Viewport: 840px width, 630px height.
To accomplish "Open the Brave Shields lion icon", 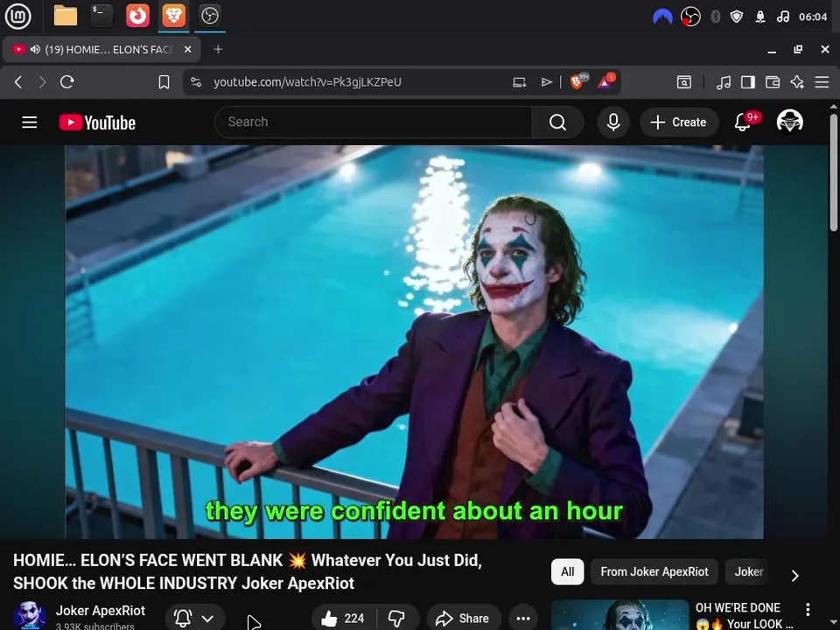I will point(578,81).
